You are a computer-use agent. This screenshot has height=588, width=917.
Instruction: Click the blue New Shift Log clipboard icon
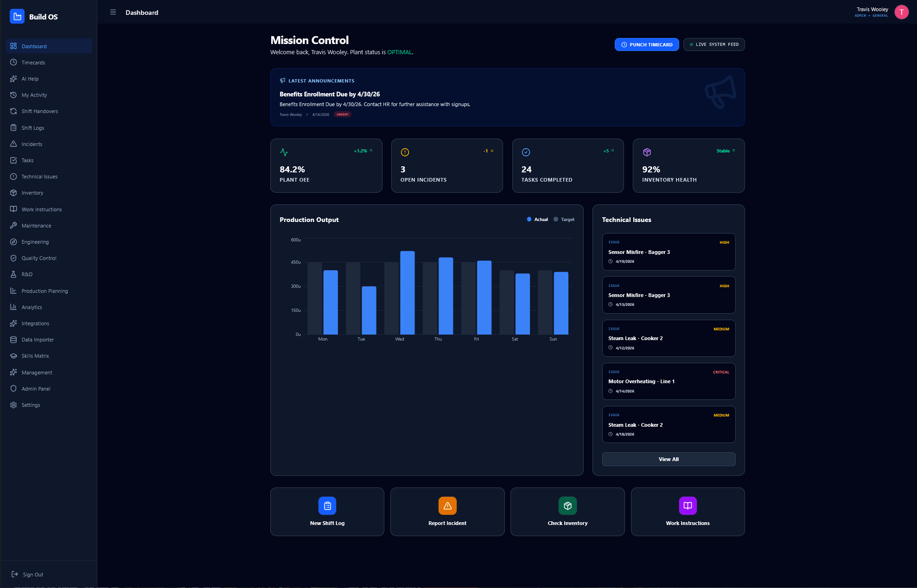pos(327,506)
